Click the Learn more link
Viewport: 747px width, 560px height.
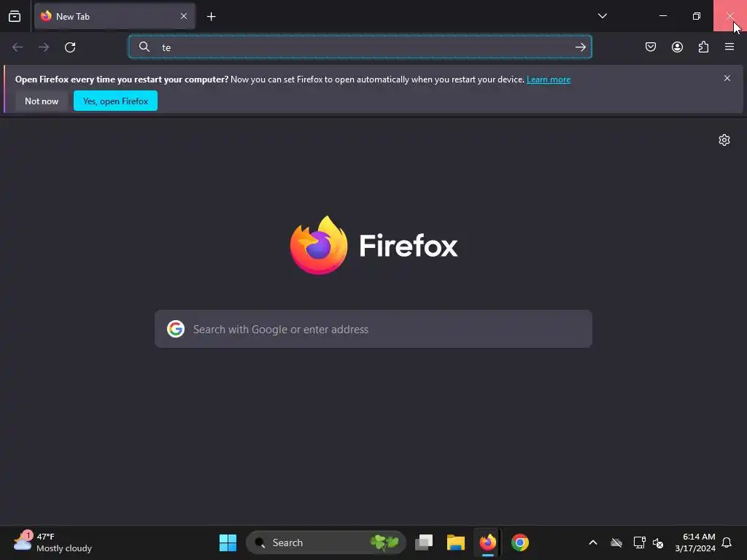pos(549,79)
